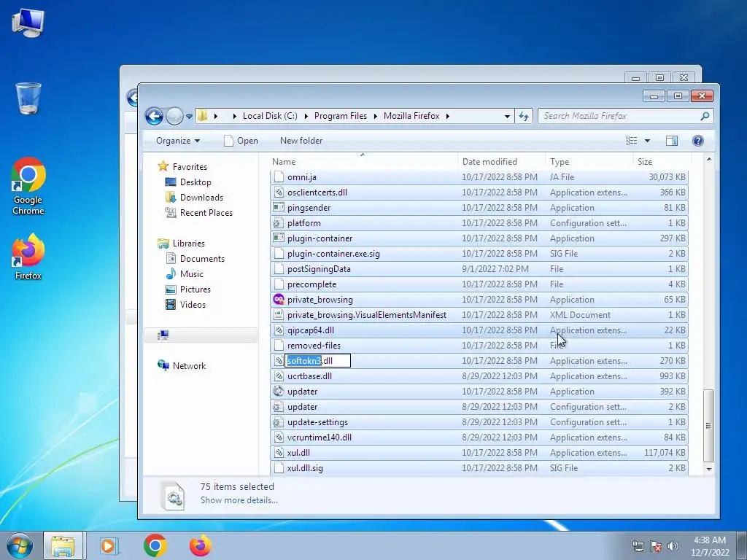This screenshot has width=747, height=560.
Task: Open Firefox shortcut on the desktop
Action: (28, 257)
